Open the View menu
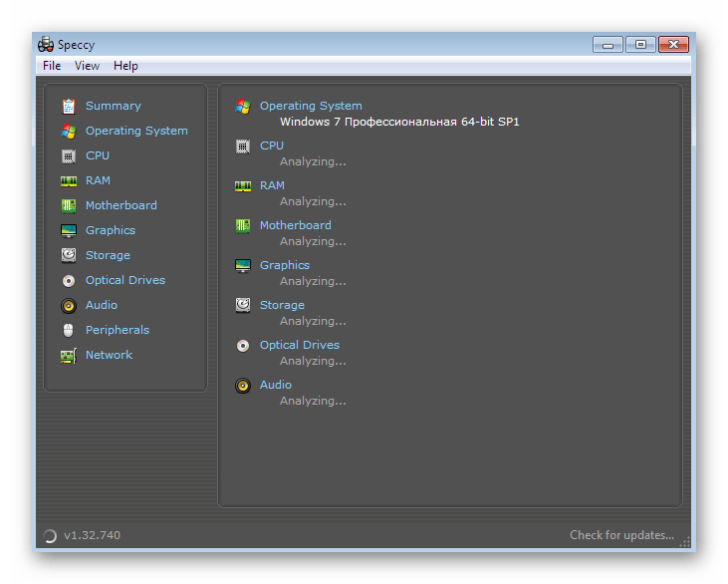This screenshot has height=584, width=728. pos(87,66)
